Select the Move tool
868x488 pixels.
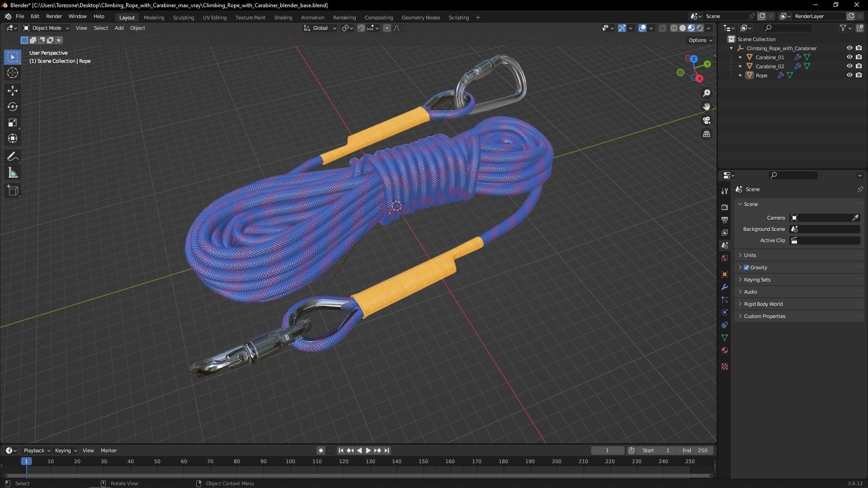click(13, 91)
